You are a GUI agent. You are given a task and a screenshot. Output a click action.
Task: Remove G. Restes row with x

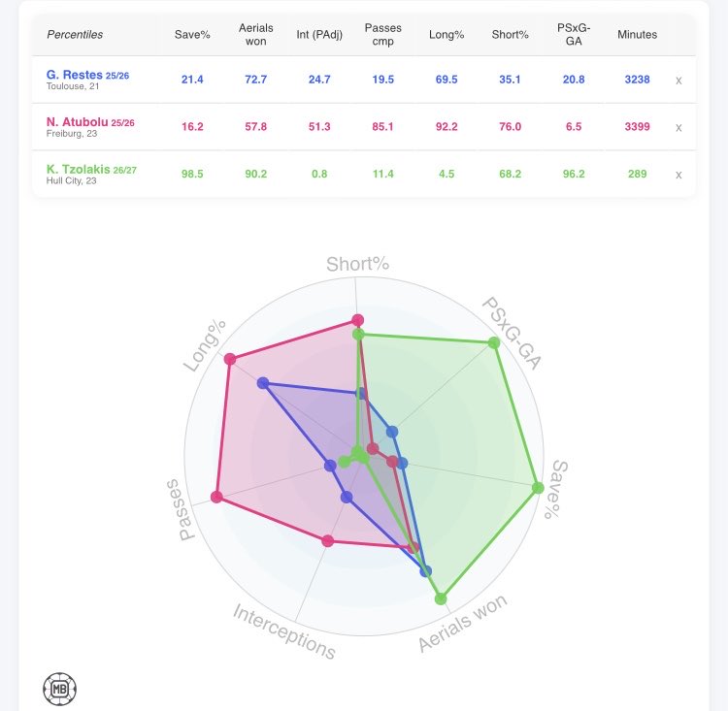point(678,81)
